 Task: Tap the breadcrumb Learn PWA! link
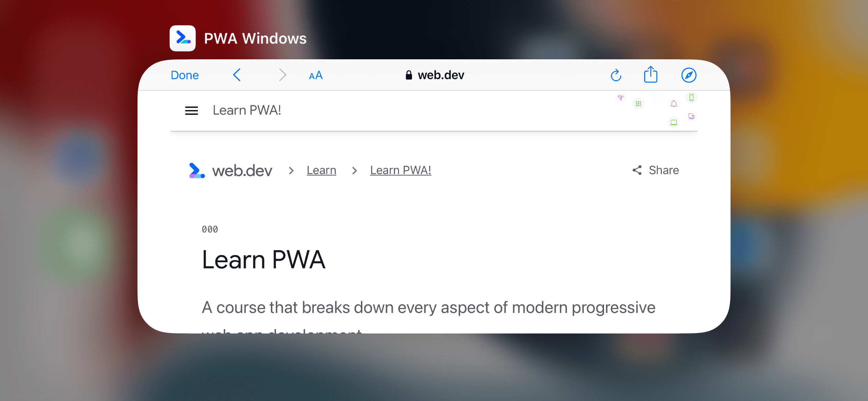401,170
